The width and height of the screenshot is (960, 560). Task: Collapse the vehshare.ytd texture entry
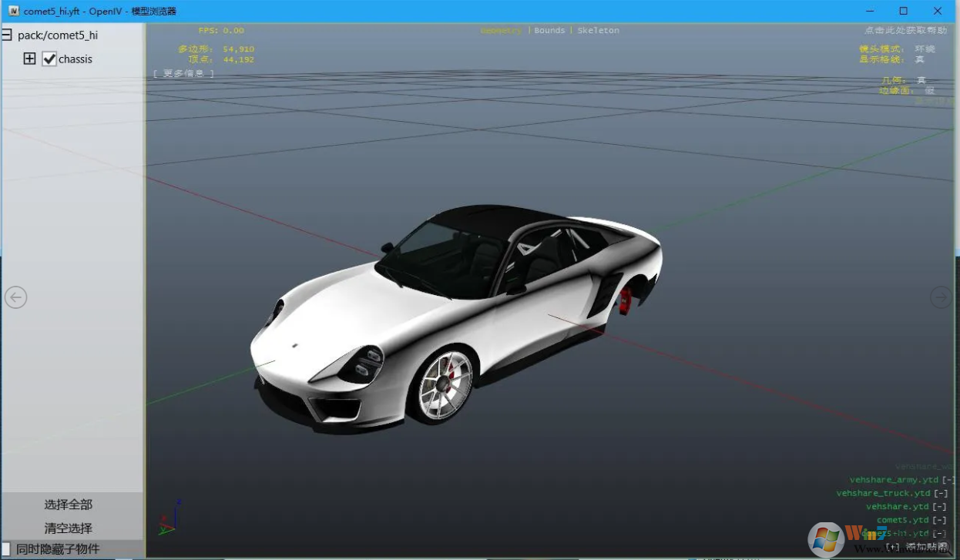[941, 506]
